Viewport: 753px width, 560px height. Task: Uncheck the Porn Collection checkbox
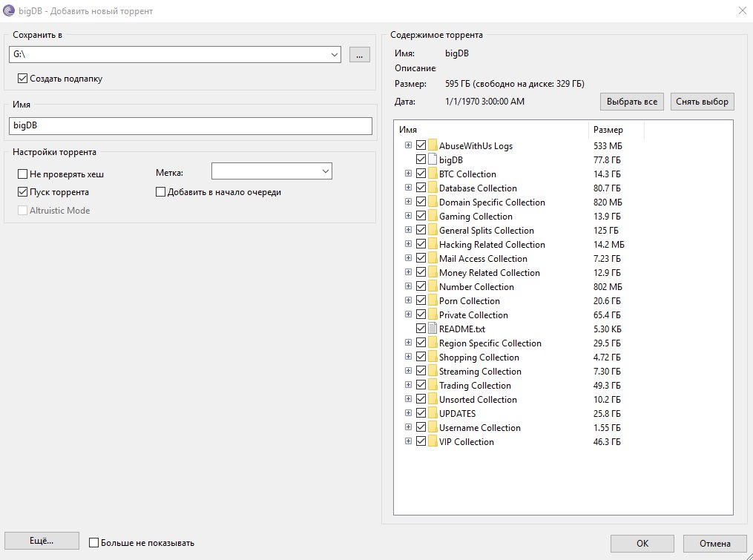tap(421, 300)
